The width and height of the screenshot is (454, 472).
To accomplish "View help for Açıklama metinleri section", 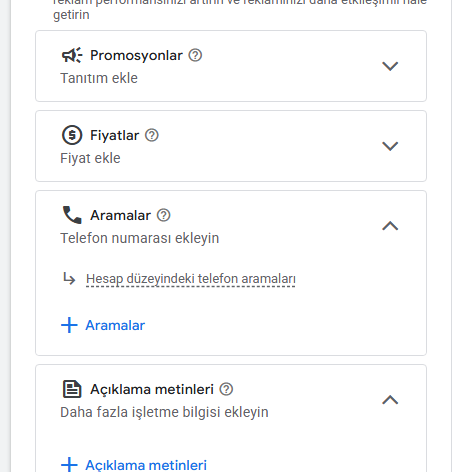I will [226, 389].
